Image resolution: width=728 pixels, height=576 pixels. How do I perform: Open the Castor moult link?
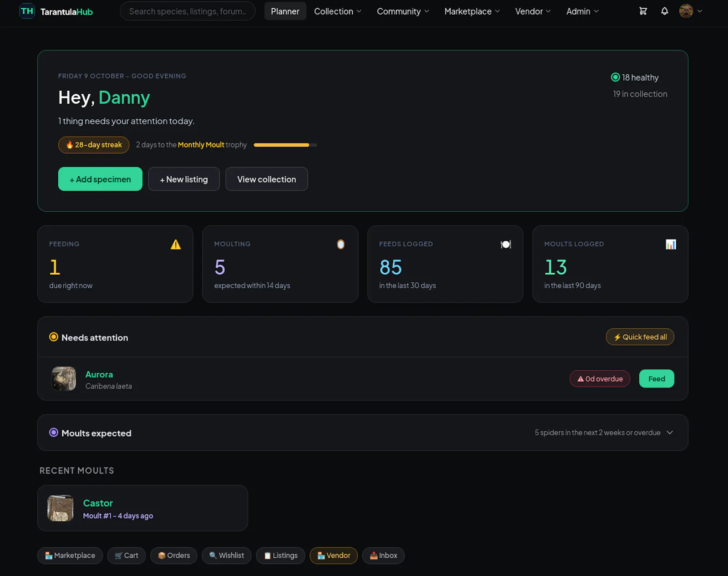tap(98, 503)
